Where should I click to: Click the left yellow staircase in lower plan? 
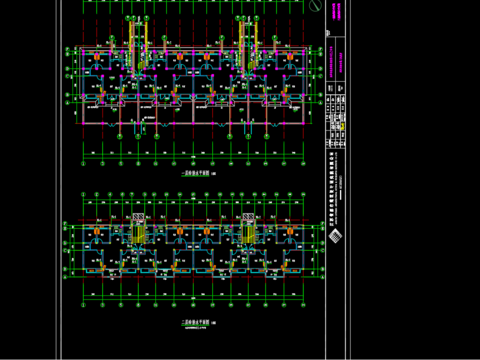138,234
